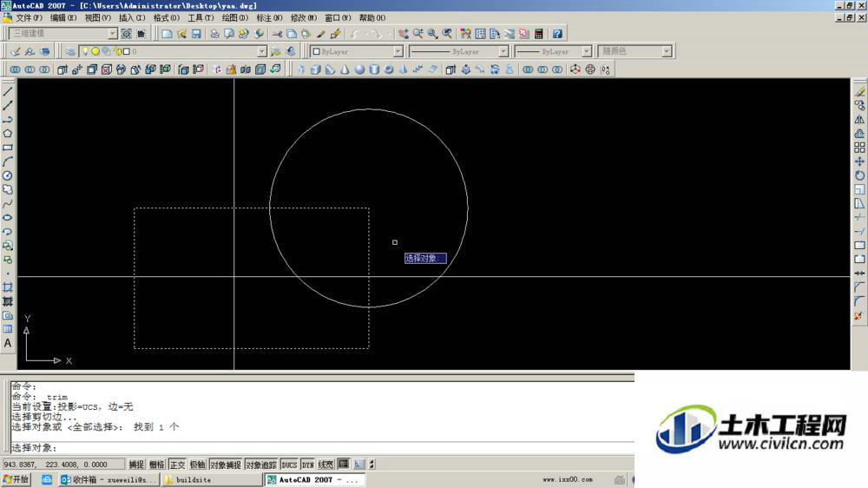Click the Box solid icon in modeling toolbar

[x=316, y=69]
